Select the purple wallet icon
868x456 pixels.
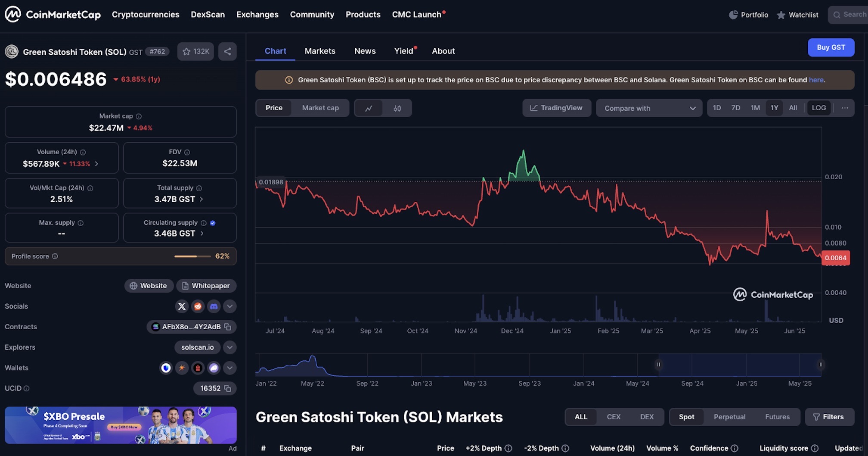(x=214, y=368)
